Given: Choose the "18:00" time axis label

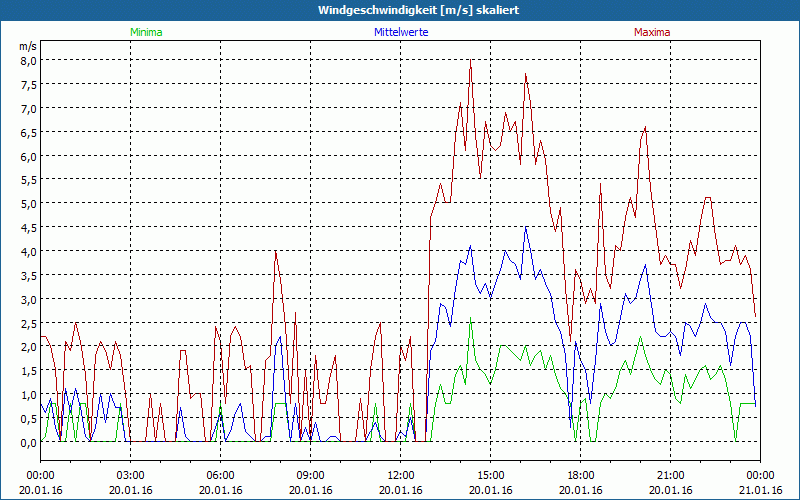Looking at the screenshot, I should [580, 475].
